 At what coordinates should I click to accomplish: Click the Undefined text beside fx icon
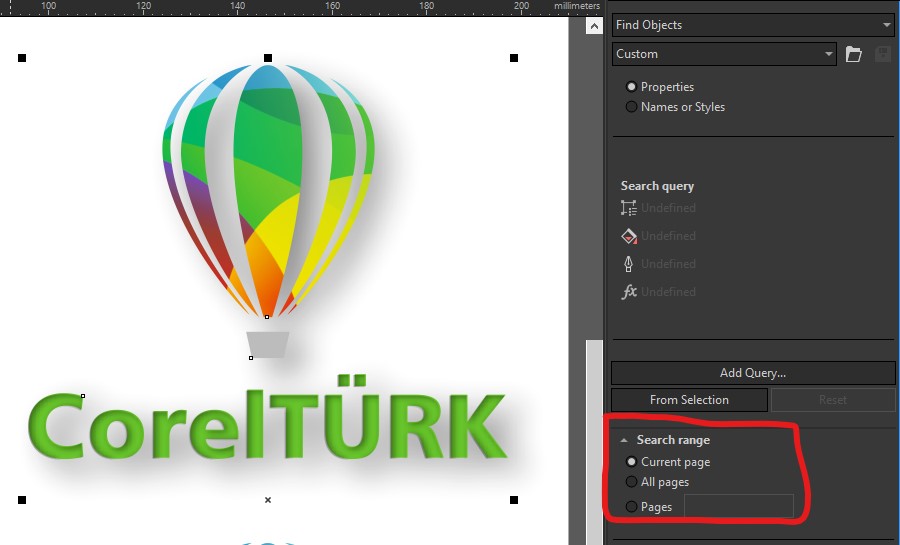[x=668, y=292]
